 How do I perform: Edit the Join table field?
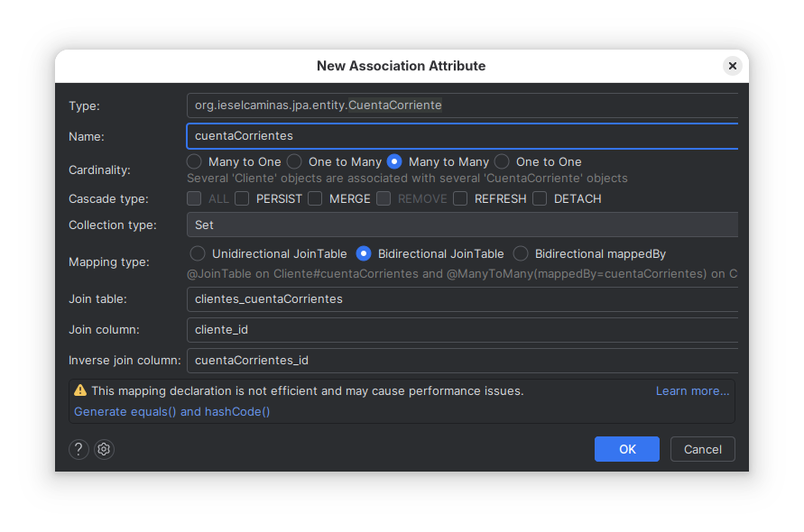462,298
